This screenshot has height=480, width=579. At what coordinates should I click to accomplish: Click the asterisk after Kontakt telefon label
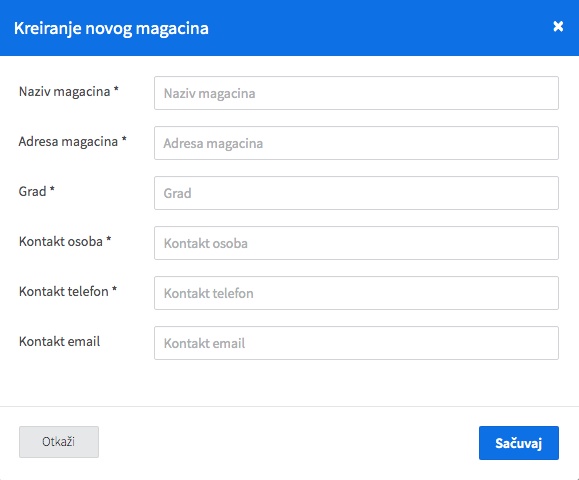[114, 289]
